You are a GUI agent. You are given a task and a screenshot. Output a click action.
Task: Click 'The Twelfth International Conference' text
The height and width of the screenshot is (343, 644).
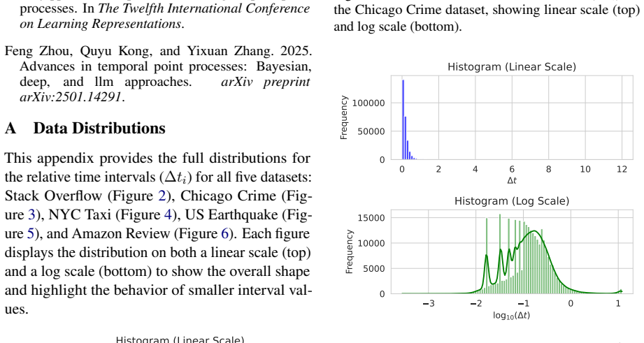click(x=204, y=8)
